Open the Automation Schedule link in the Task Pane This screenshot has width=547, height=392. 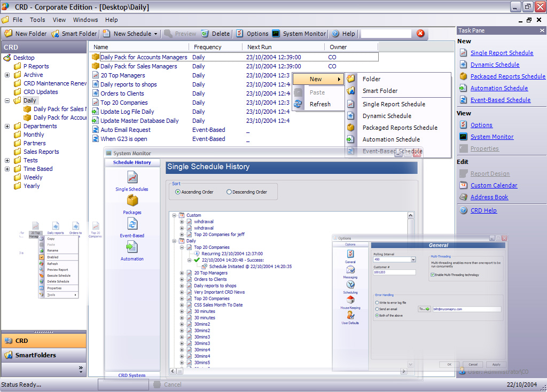click(499, 88)
